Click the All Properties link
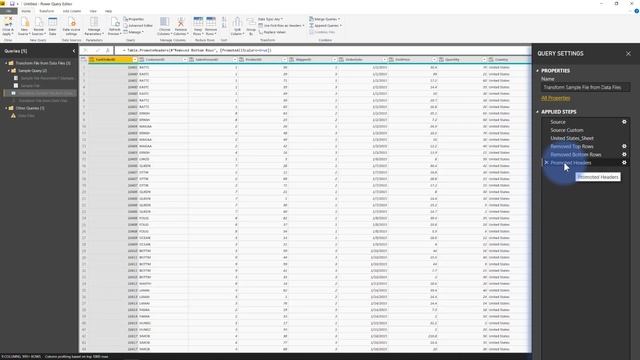 pyautogui.click(x=556, y=98)
